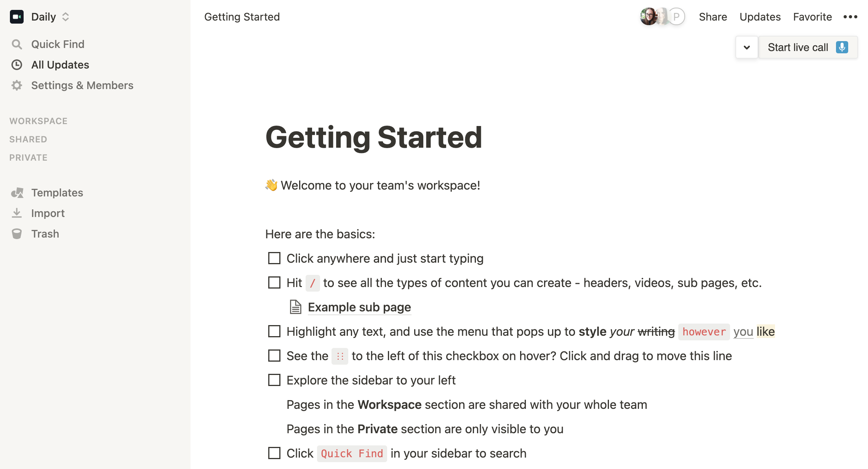Check 'Click anywhere and just start typing'
868x469 pixels.
(274, 258)
